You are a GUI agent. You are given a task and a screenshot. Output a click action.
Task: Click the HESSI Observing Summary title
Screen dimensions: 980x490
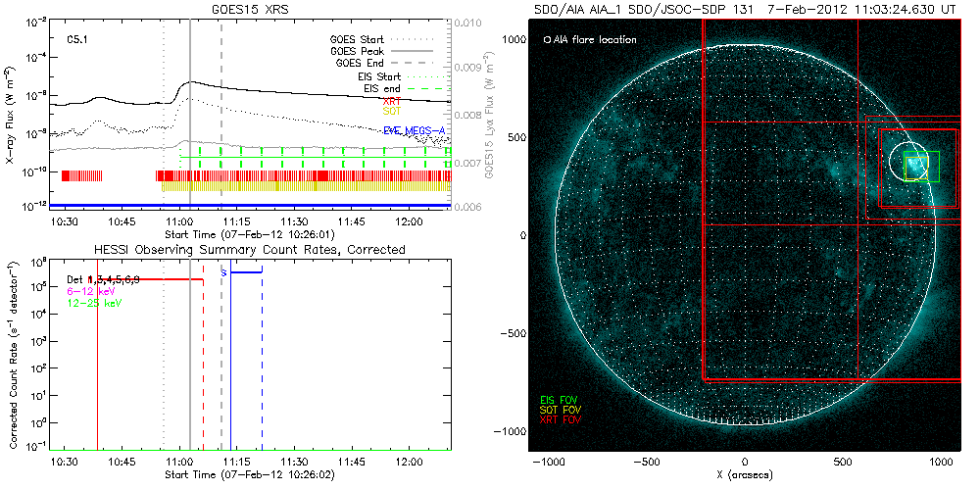point(249,250)
